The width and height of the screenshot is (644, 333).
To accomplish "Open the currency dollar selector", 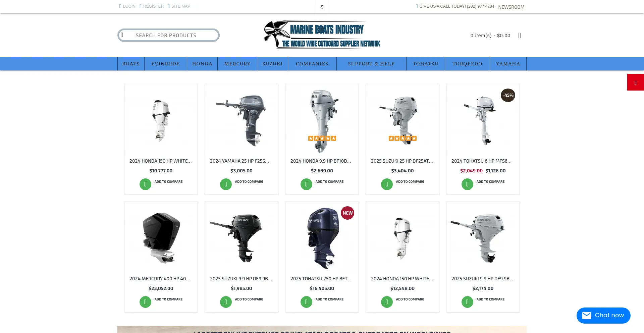I will coord(322,7).
